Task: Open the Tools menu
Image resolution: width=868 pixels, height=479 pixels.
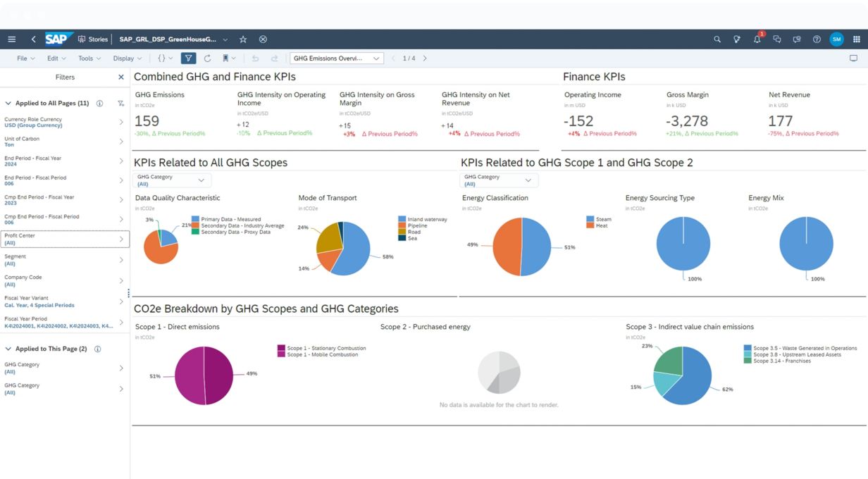Action: (x=89, y=58)
